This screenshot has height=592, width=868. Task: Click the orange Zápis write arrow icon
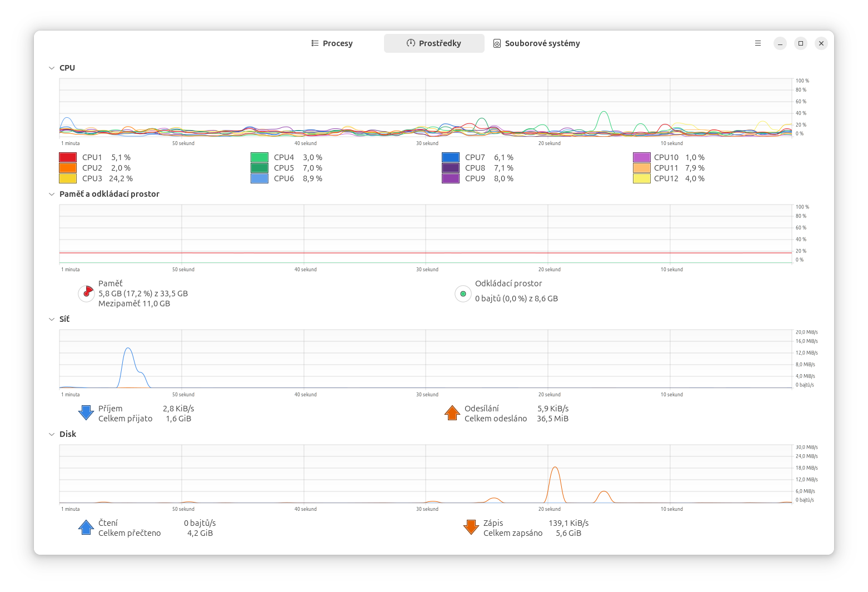(x=471, y=527)
